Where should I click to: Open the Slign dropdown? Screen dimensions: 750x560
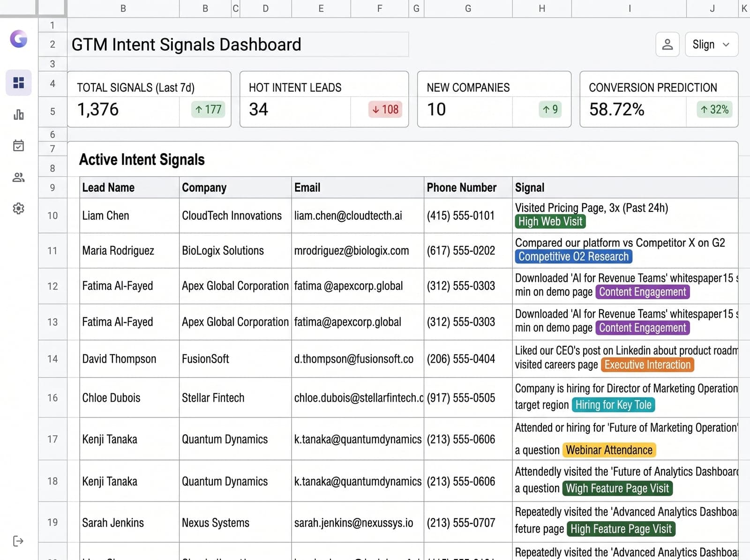tap(712, 45)
